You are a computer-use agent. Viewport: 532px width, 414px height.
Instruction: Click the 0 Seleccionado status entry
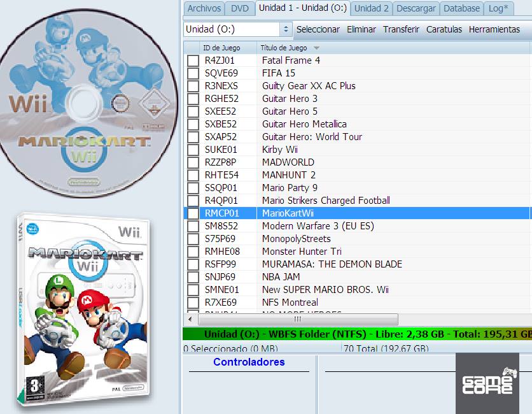click(x=230, y=348)
